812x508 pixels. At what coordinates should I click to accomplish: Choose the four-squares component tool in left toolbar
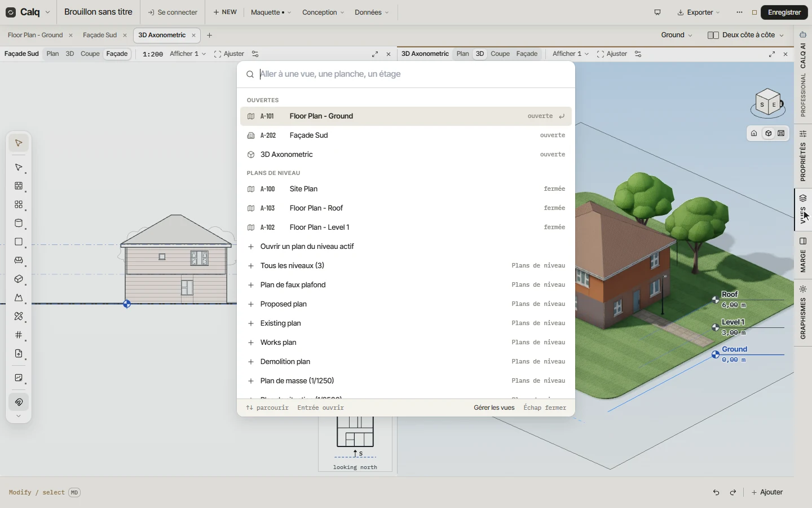click(19, 204)
